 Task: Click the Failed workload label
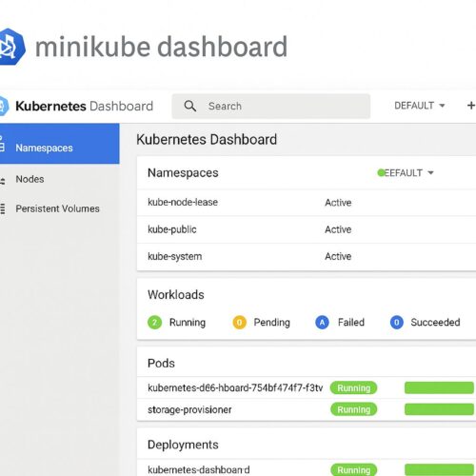click(x=351, y=323)
